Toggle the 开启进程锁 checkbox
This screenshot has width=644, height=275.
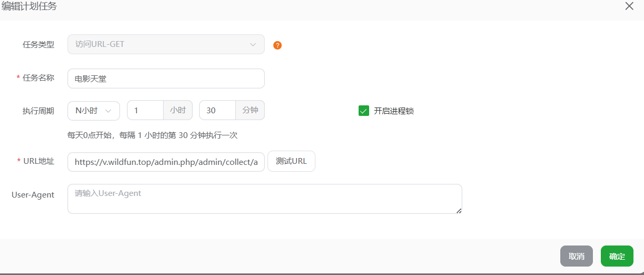(363, 111)
